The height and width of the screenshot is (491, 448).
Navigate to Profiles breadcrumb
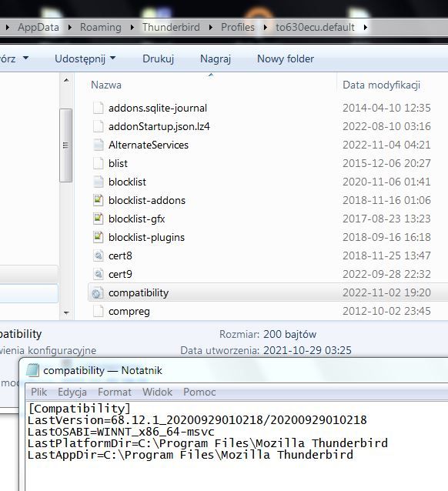tap(238, 28)
